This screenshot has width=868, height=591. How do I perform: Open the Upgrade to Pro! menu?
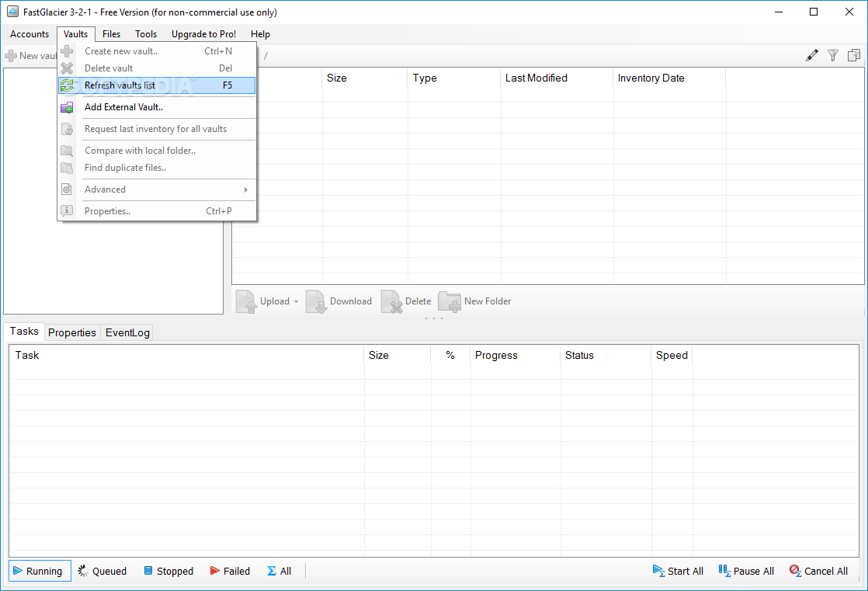click(x=203, y=34)
